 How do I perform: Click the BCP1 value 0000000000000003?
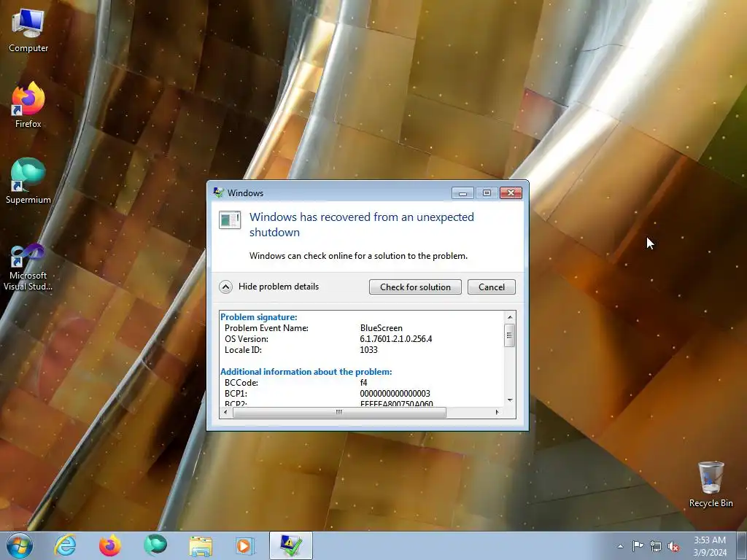tap(395, 394)
